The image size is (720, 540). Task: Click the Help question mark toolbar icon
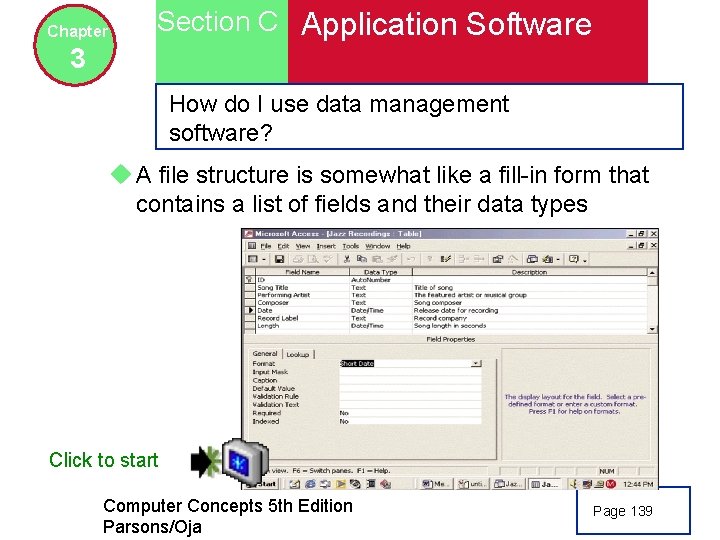click(x=574, y=259)
